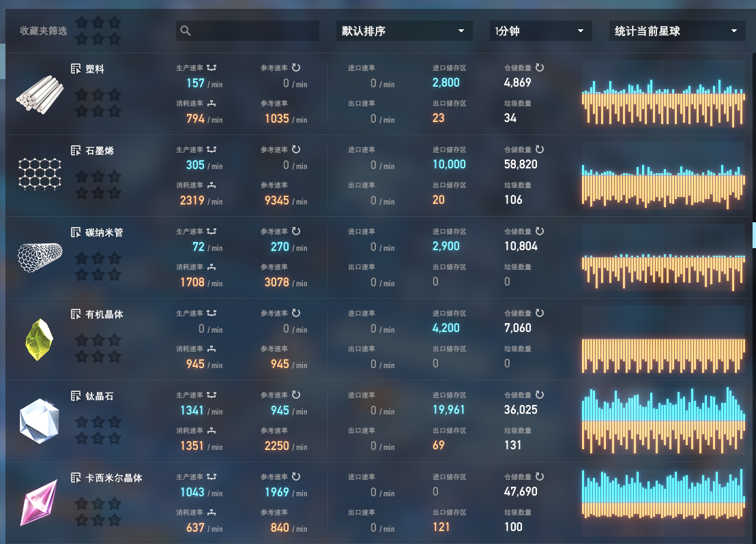The image size is (756, 544).
Task: Click the consumption facility icon for 有机晶体
Action: pyautogui.click(x=212, y=349)
